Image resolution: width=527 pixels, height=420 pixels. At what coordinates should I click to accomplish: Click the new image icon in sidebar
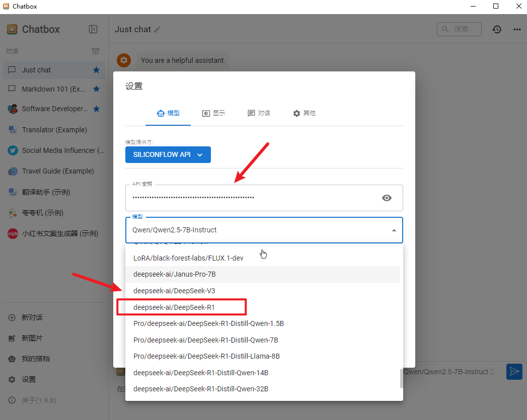coord(12,338)
